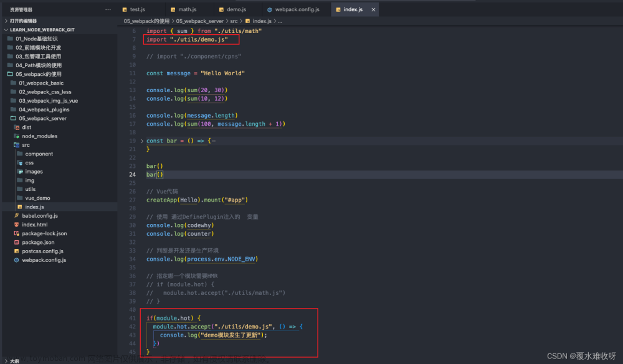The image size is (623, 364).
Task: Click breadcrumb 05_webpack_server
Action: coord(200,21)
